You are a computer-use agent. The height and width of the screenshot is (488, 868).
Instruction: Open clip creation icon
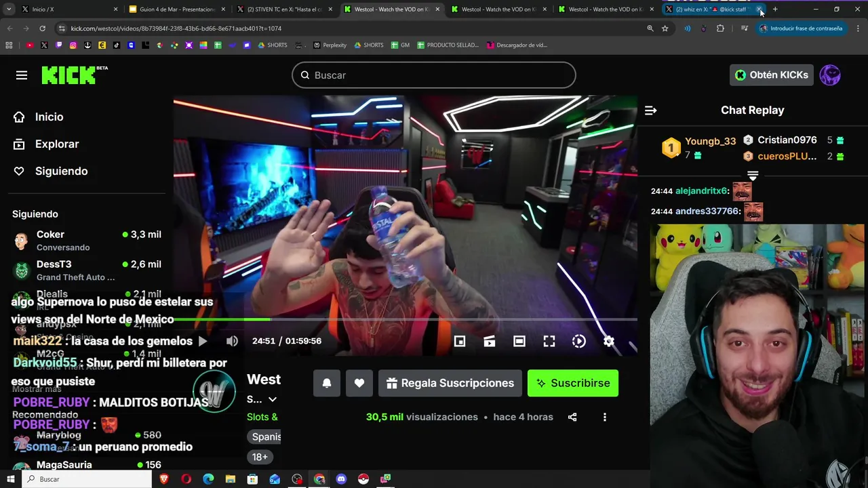point(490,341)
